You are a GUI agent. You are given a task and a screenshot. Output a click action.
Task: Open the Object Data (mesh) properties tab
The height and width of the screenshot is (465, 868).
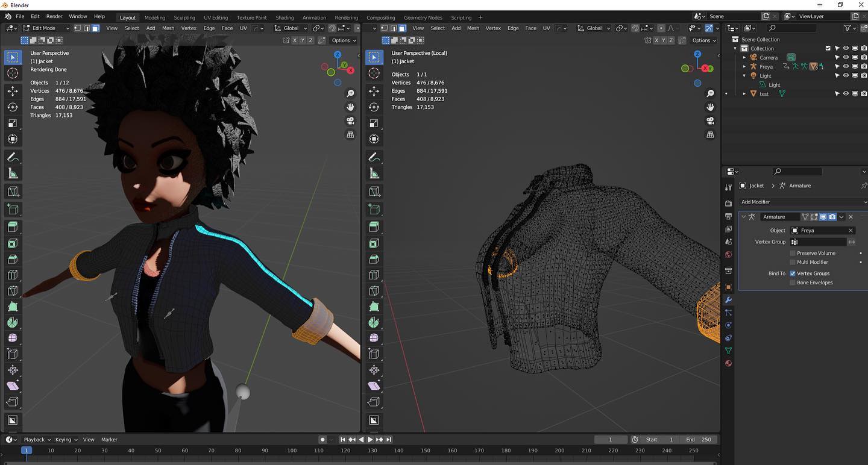pyautogui.click(x=728, y=351)
